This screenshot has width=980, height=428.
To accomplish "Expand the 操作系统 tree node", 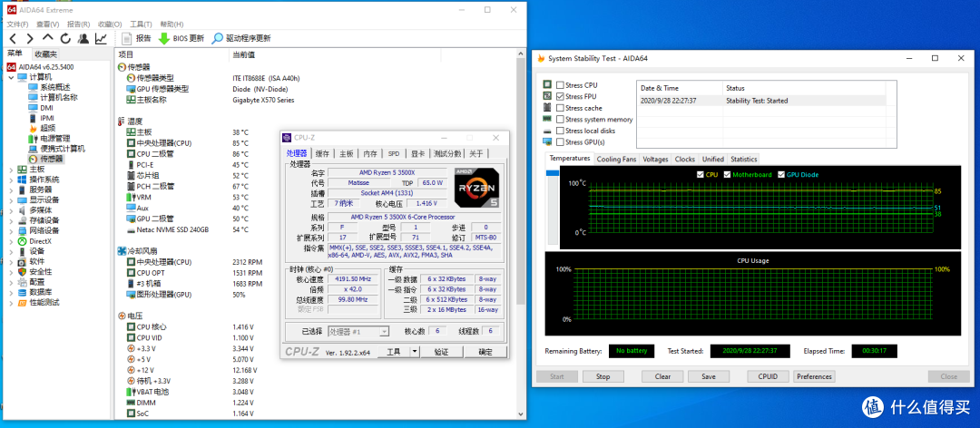I will click(x=11, y=180).
